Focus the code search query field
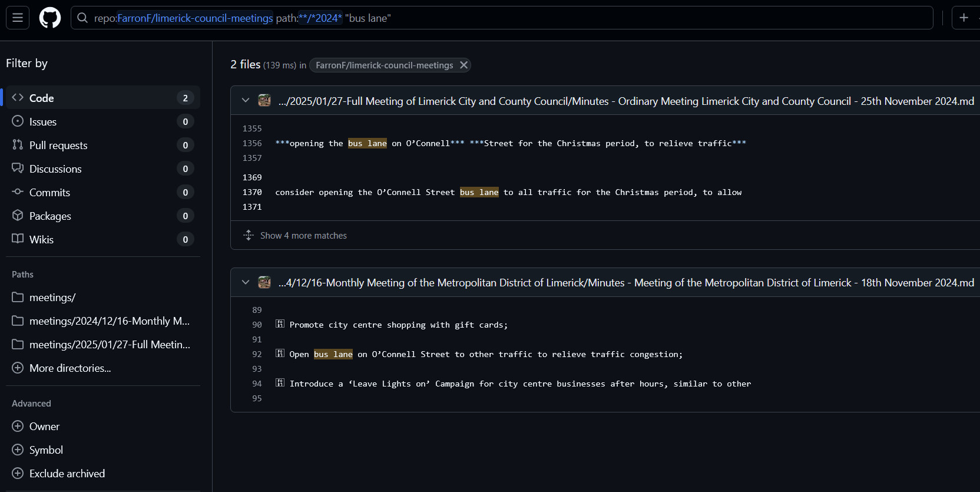This screenshot has width=980, height=492. click(x=502, y=18)
